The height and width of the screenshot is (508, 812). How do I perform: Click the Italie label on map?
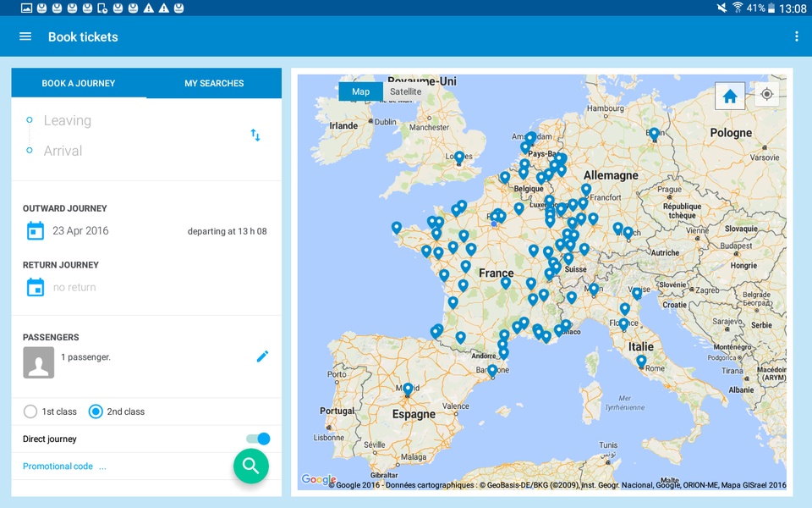[640, 346]
